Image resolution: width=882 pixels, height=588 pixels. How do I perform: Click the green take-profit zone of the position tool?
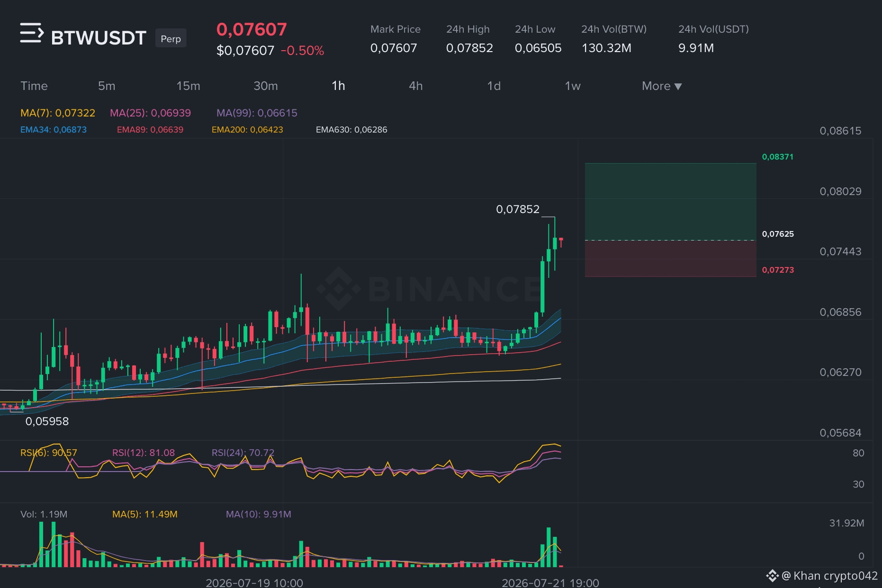point(671,202)
